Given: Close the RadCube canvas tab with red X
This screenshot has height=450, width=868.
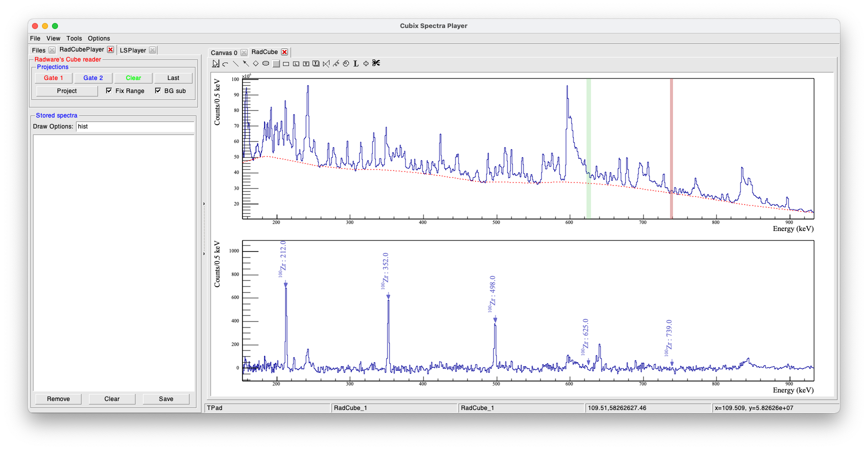Looking at the screenshot, I should [x=284, y=52].
